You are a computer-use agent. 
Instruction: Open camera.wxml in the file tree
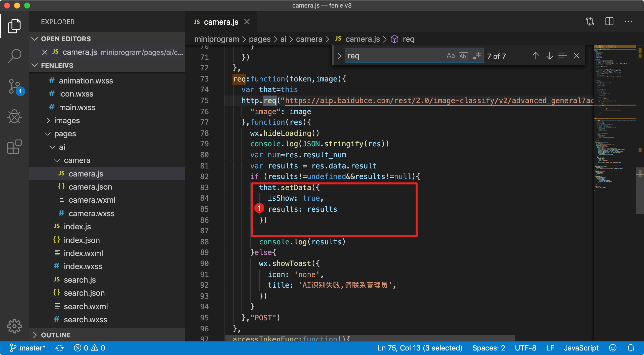tap(92, 200)
